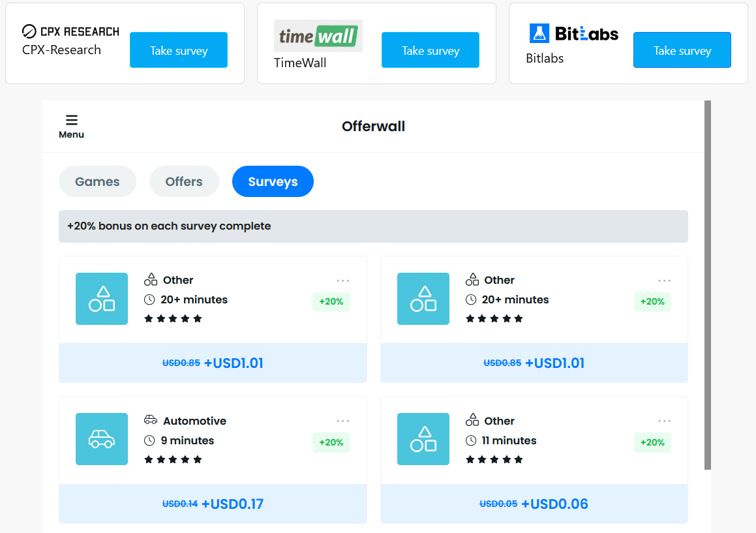Start the +USD0.06 survey
756x533 pixels.
click(534, 504)
